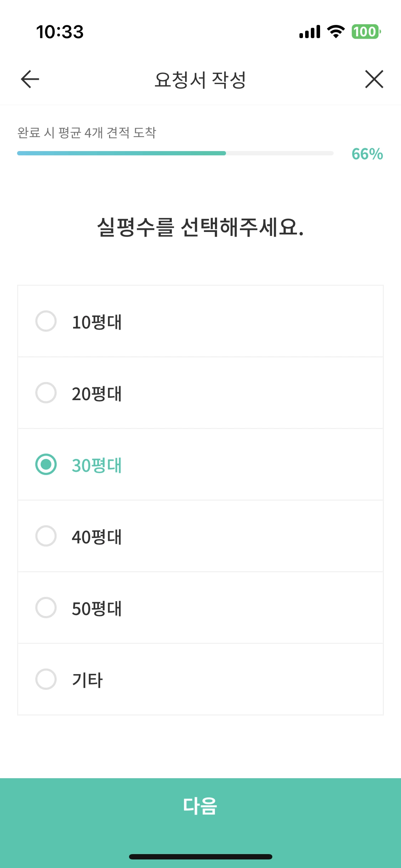Choose the 50평대 radio option
401x868 pixels.
click(x=46, y=608)
